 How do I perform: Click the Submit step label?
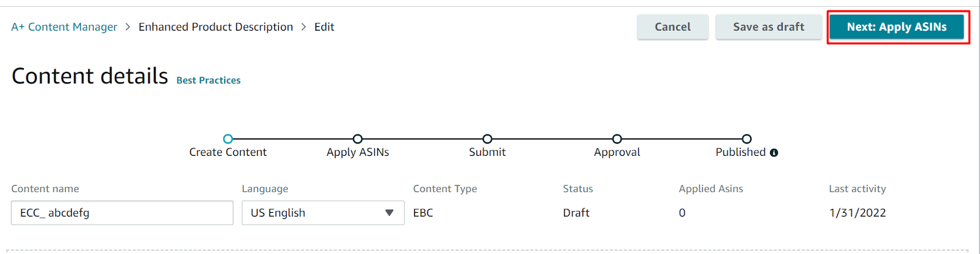pyautogui.click(x=488, y=152)
